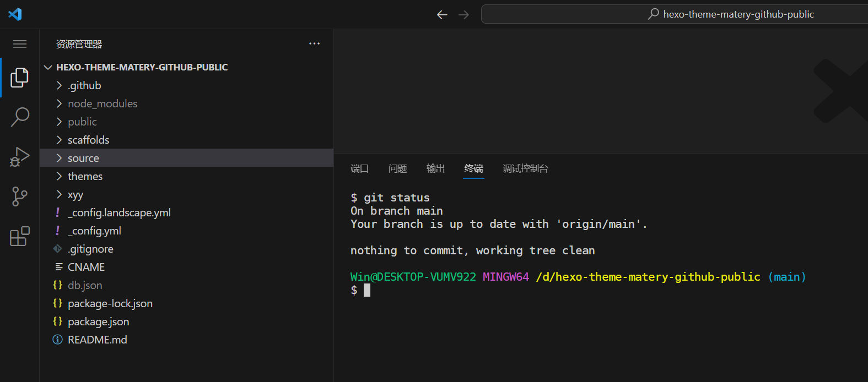Click the yml icon of _config.landscape.yml
Image resolution: width=868 pixels, height=382 pixels.
pos(57,212)
